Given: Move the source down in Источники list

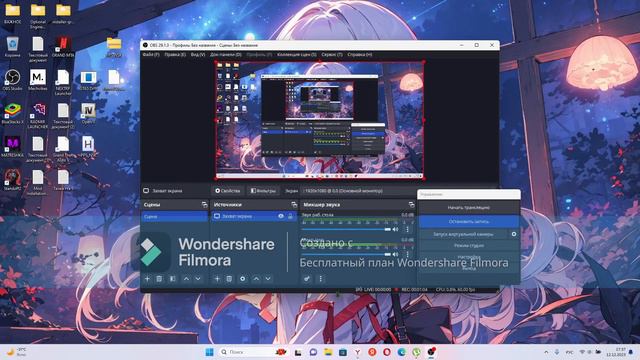Looking at the screenshot, I should click(x=268, y=279).
